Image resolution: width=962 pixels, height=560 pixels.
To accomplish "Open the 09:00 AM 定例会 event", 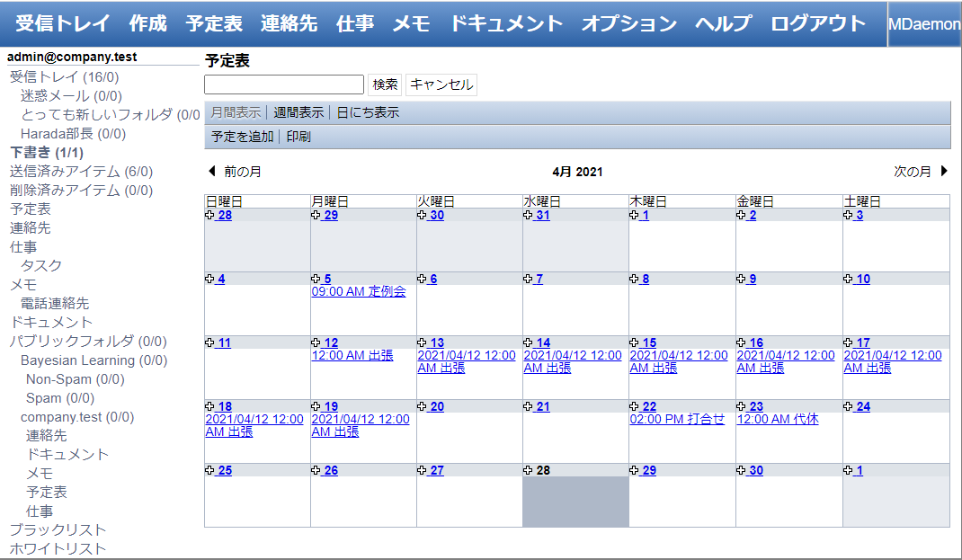I will click(x=358, y=292).
